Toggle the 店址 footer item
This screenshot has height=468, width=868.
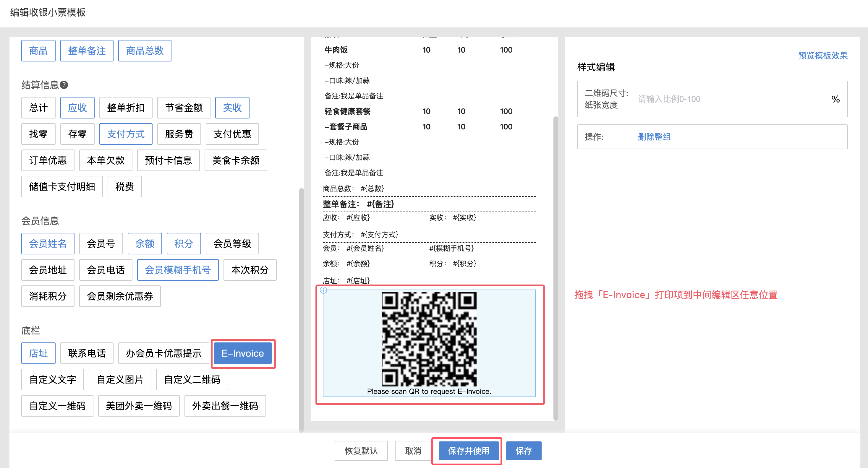pyautogui.click(x=38, y=353)
